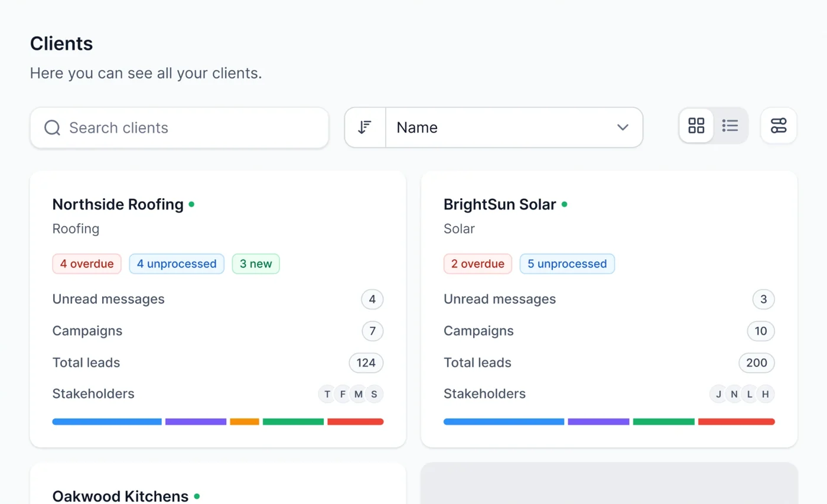Click the red segment of BrightSun Solar's bar
The height and width of the screenshot is (504, 827).
736,422
